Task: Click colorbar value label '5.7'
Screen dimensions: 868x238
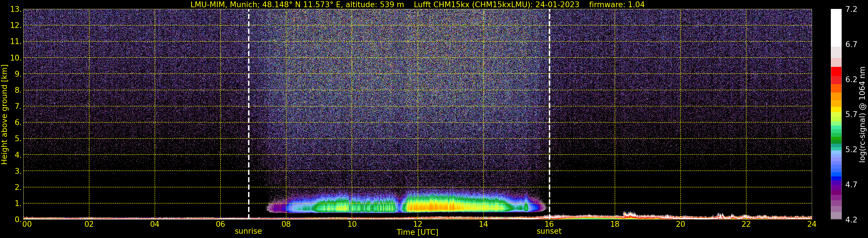Action: point(851,114)
